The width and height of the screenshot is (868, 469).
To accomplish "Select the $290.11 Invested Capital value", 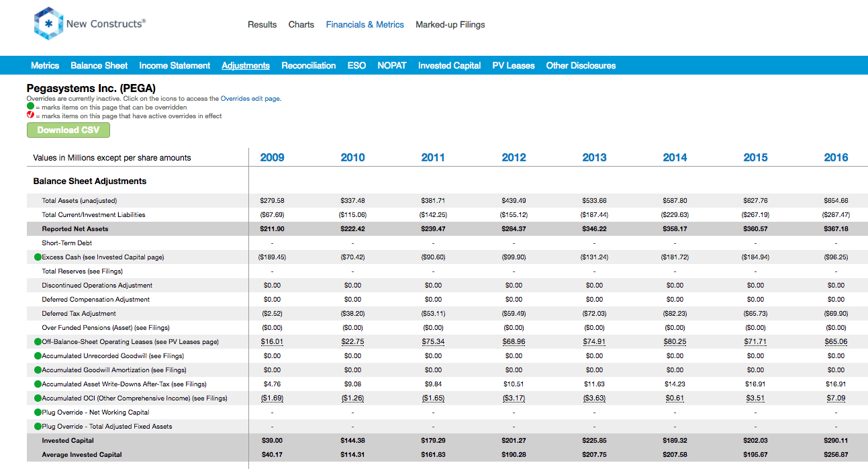I will [836, 441].
